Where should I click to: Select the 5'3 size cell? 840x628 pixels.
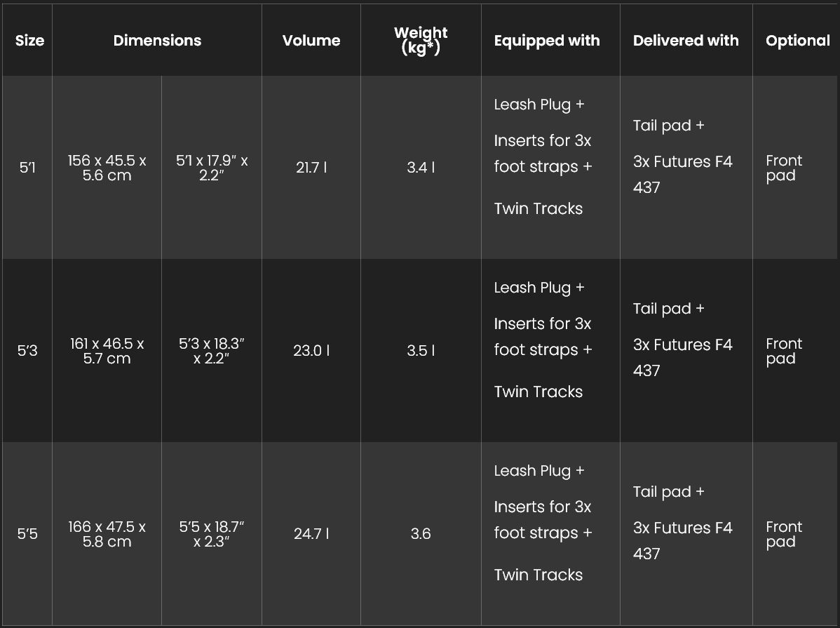27,351
